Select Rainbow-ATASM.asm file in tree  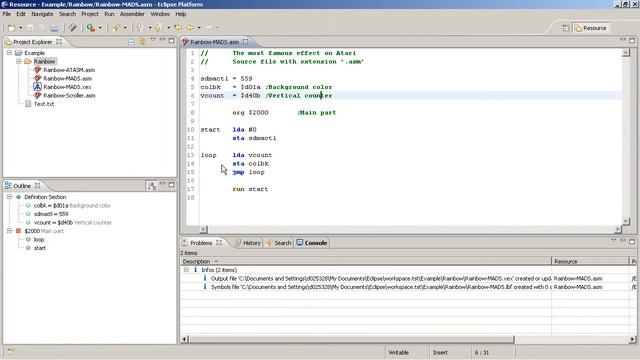click(x=69, y=70)
